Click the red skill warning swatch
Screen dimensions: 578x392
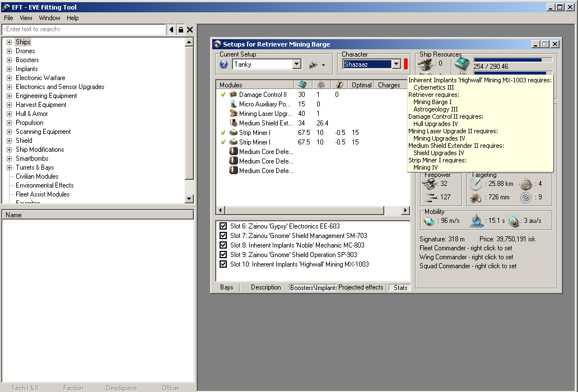click(406, 64)
